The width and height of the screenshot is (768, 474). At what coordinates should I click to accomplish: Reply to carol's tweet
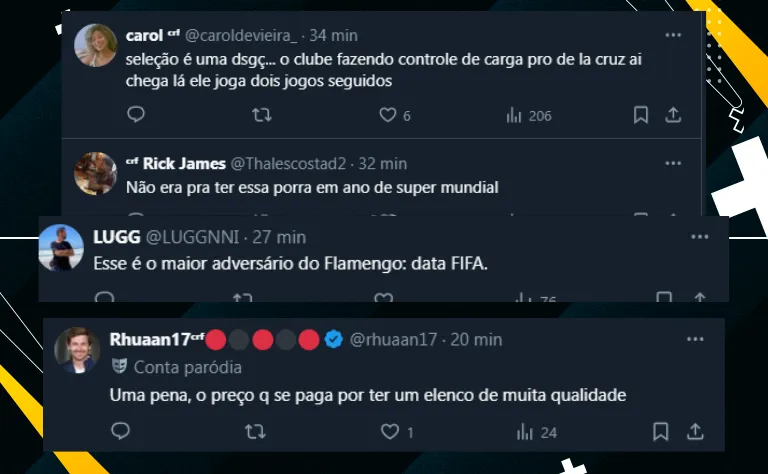pyautogui.click(x=136, y=115)
